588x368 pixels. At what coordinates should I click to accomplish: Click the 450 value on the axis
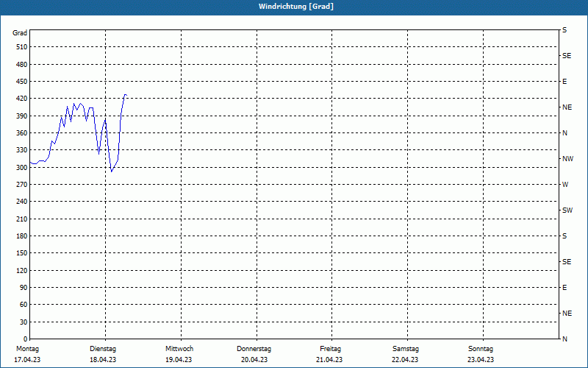pos(22,82)
